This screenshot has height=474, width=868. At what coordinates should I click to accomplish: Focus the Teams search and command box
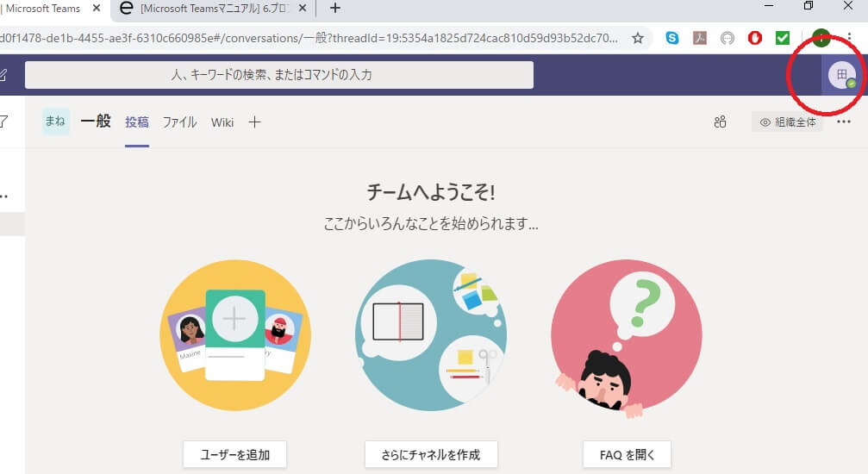(278, 75)
